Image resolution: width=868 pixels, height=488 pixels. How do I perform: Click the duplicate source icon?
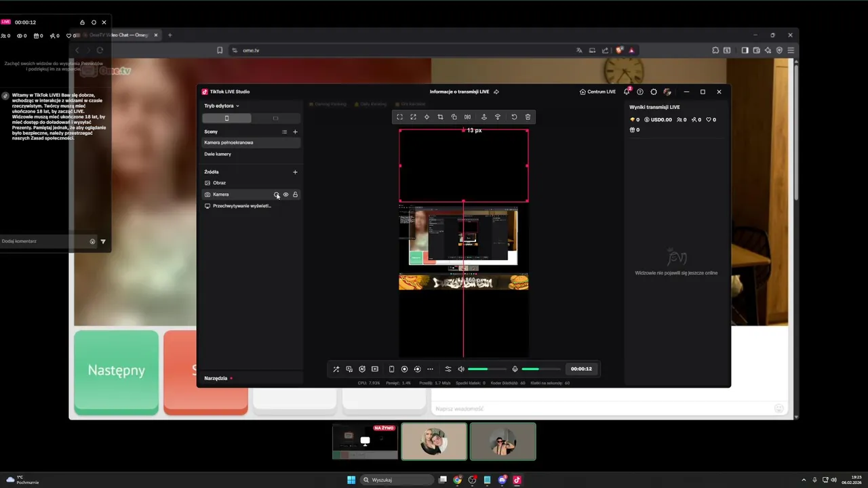(454, 117)
